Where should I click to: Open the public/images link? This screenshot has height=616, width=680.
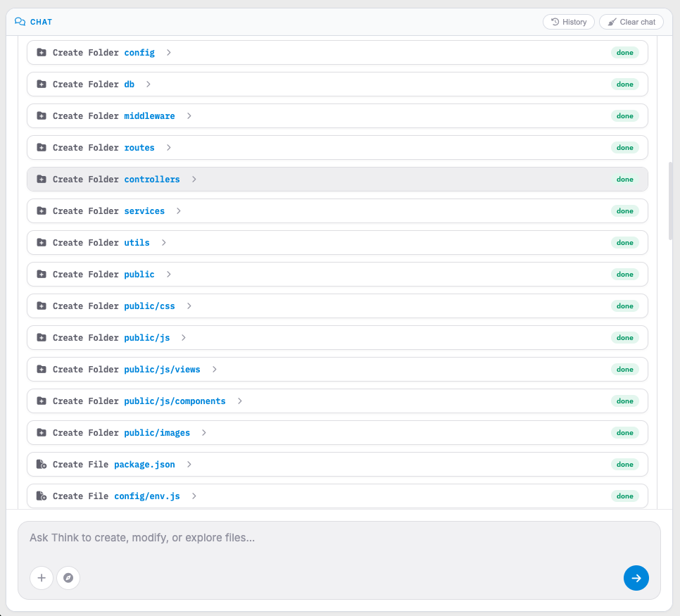(x=157, y=432)
